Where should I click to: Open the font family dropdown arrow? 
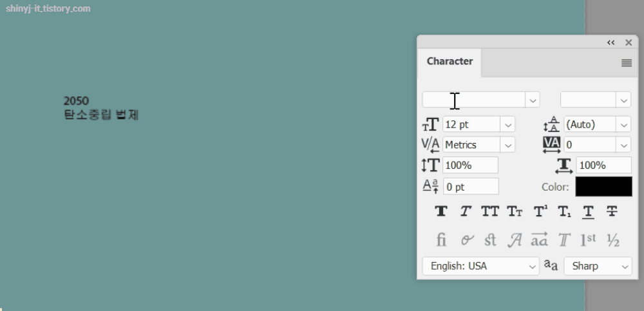pos(533,100)
